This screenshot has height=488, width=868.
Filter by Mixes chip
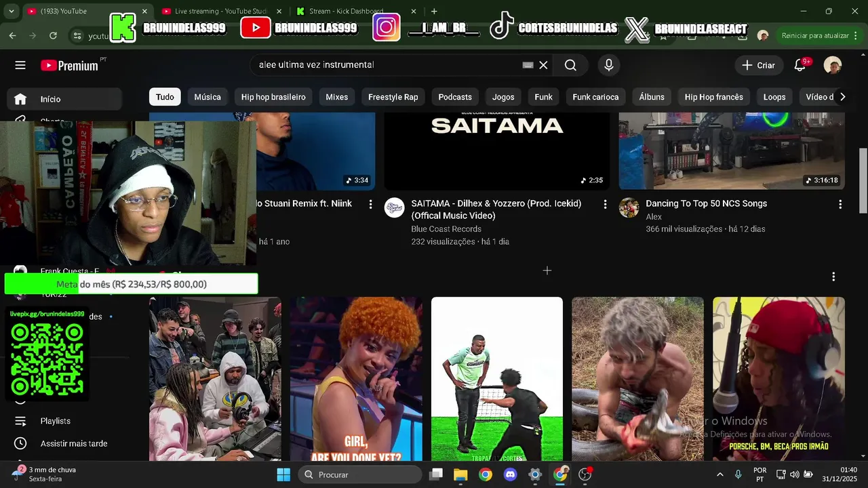coord(336,97)
